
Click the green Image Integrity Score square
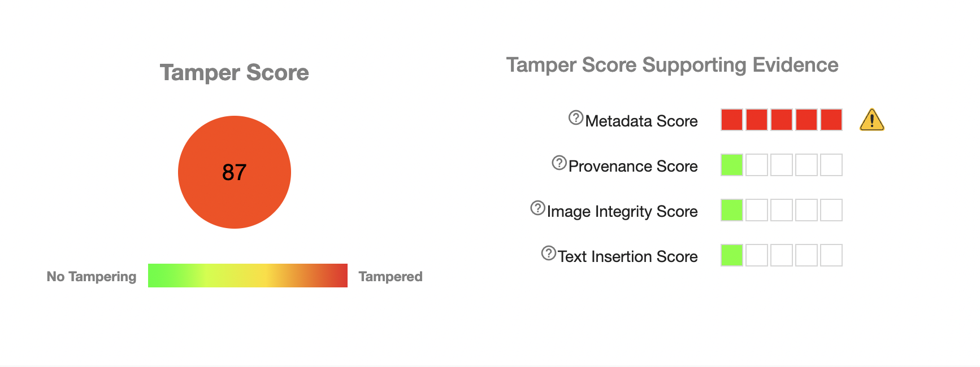(732, 210)
